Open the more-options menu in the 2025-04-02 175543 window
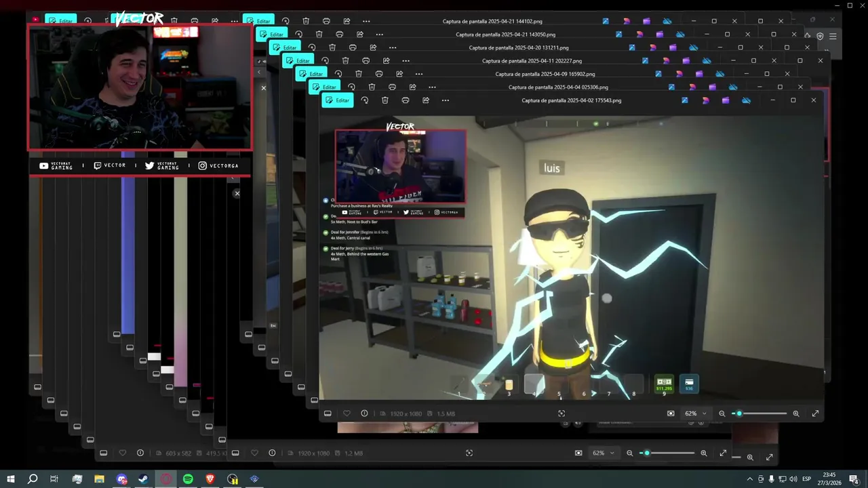 tap(446, 100)
